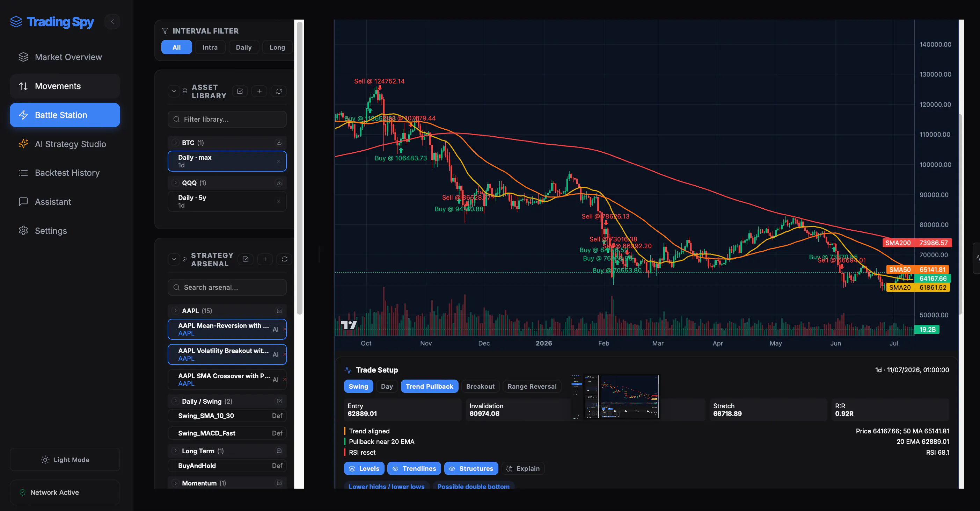Screen dimensions: 980x511
Task: Select the Intra interval filter
Action: [x=210, y=47]
